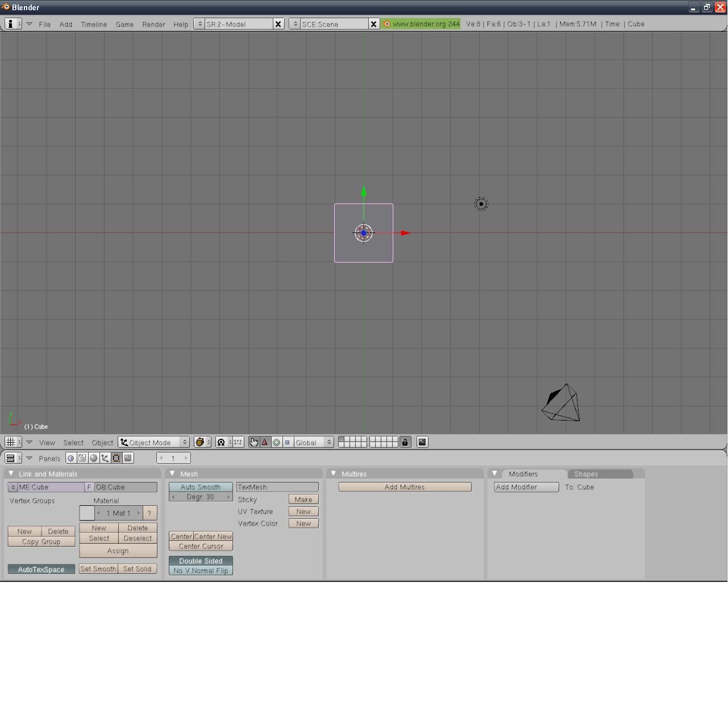Enable Auto Smooth option
The height and width of the screenshot is (711, 728).
coord(201,487)
